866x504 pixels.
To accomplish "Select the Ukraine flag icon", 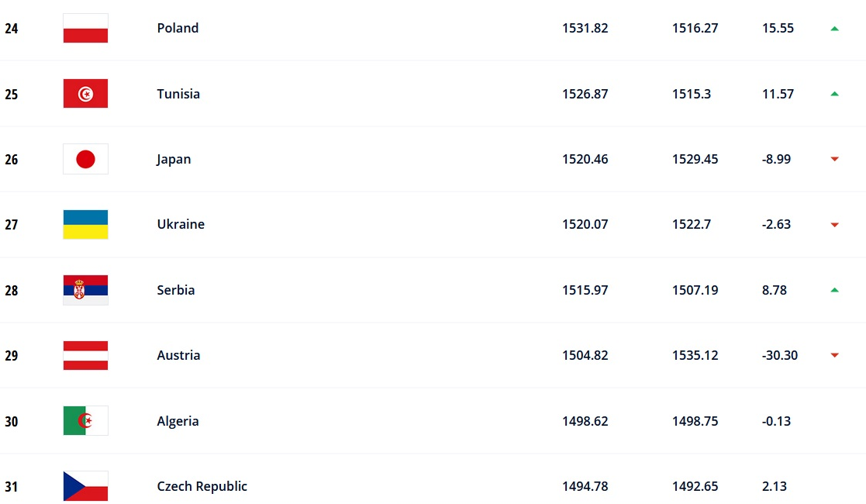I will (x=85, y=225).
